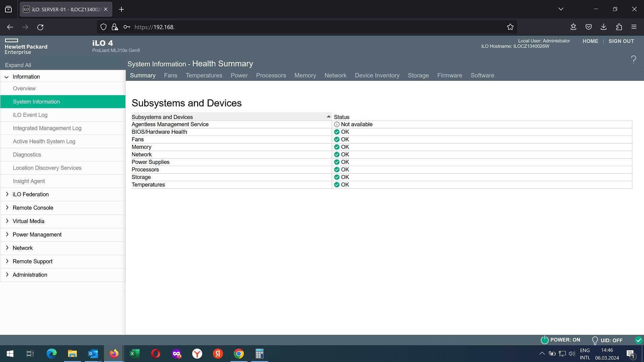Screen dimensions: 644x362
Task: Click the POWER: ON status icon
Action: point(544,340)
